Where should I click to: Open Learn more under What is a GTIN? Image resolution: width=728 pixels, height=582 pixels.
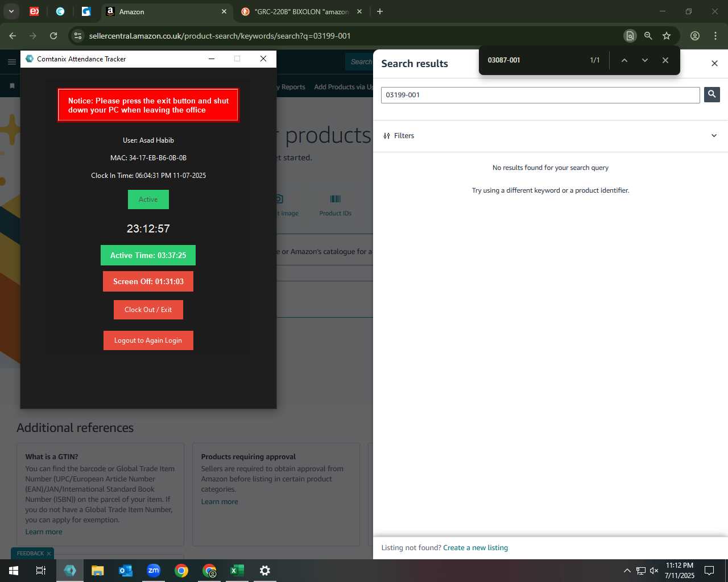pyautogui.click(x=44, y=532)
